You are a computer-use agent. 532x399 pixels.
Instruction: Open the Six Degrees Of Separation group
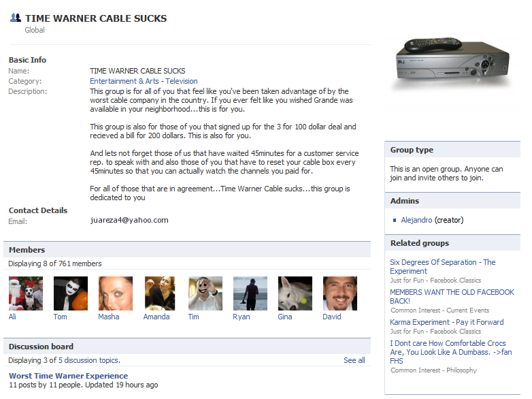click(442, 266)
